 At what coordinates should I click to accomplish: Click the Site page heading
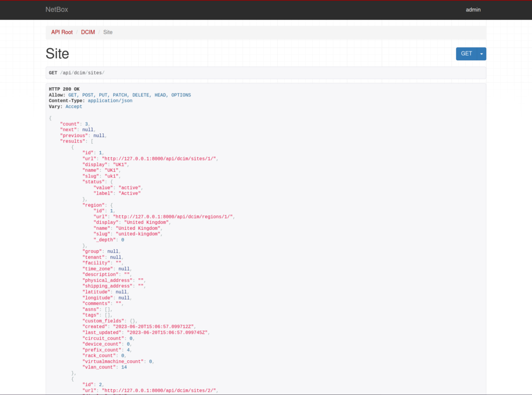coord(57,54)
